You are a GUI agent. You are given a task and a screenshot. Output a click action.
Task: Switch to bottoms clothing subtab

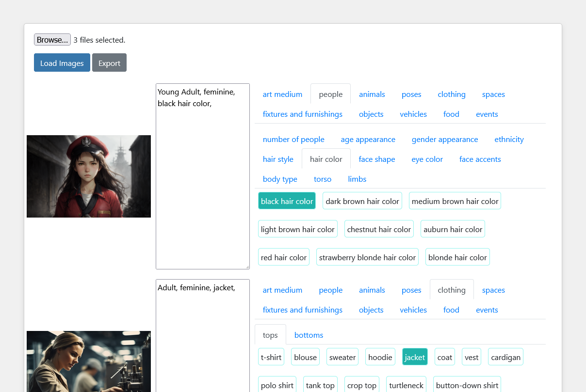(x=309, y=335)
